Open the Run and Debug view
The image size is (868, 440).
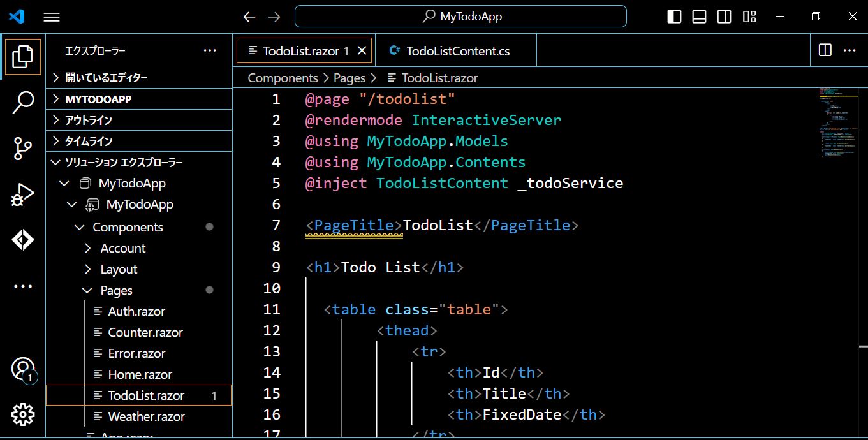22,194
